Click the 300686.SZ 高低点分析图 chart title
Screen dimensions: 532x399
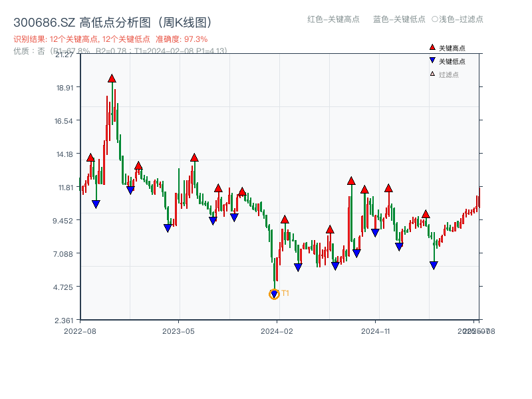pos(112,23)
